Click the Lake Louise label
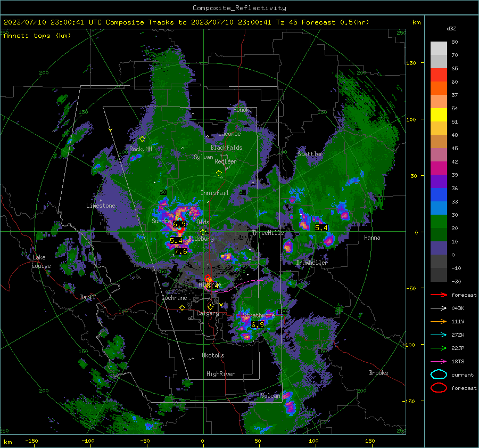The height and width of the screenshot is (448, 479). 41,262
